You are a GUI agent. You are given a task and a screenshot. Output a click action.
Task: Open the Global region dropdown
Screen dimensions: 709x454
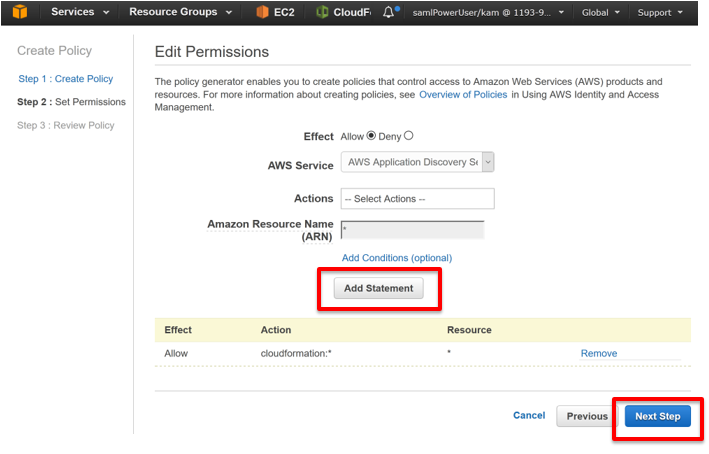pyautogui.click(x=600, y=13)
